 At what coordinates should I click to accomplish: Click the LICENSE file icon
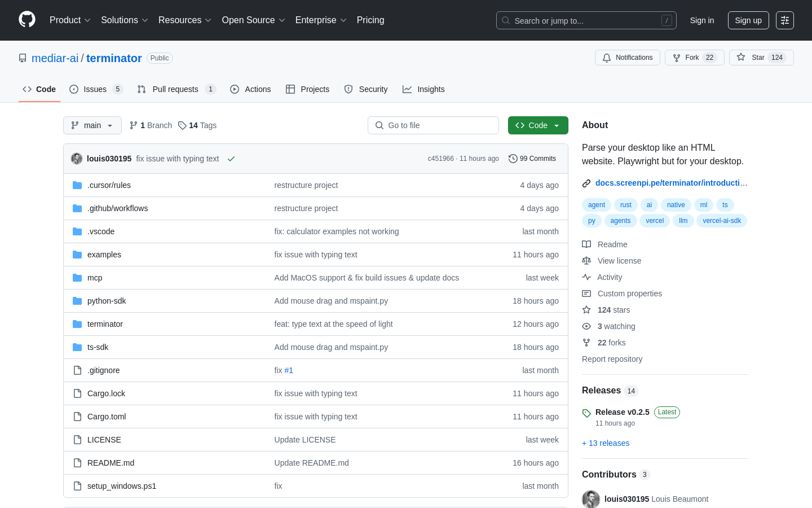tap(77, 440)
